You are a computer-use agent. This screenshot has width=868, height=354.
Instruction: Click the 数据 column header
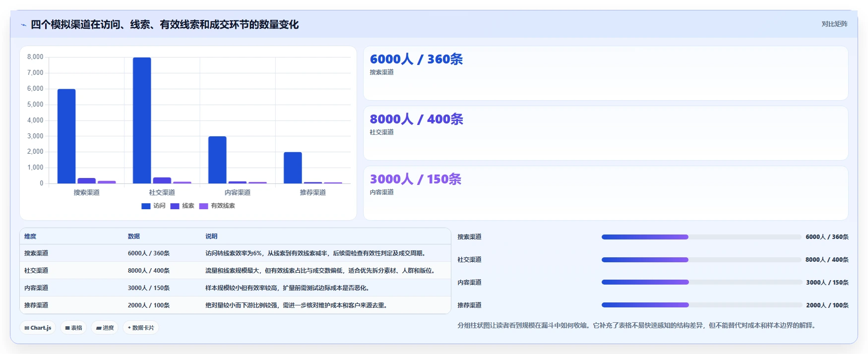point(134,236)
